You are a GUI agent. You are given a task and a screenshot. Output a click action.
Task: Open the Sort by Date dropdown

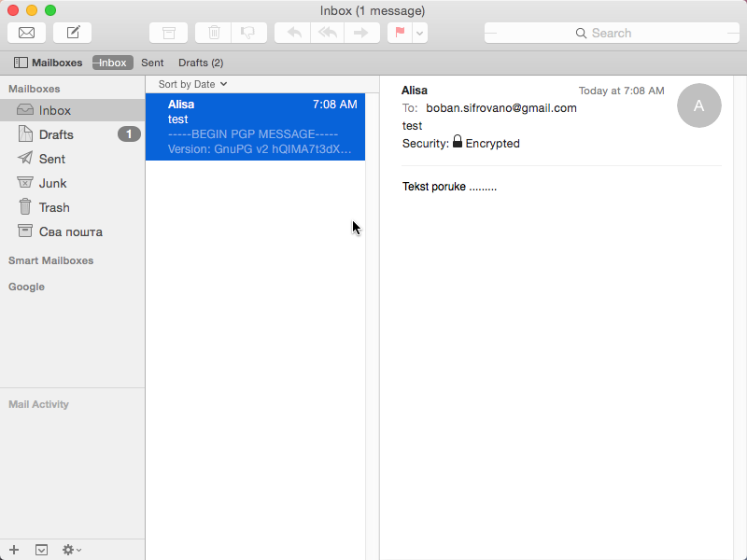tap(192, 84)
